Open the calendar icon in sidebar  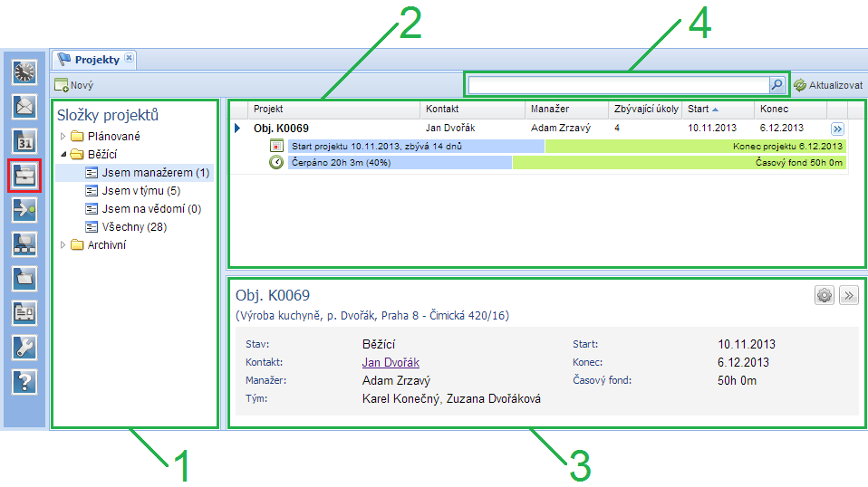pyautogui.click(x=24, y=141)
